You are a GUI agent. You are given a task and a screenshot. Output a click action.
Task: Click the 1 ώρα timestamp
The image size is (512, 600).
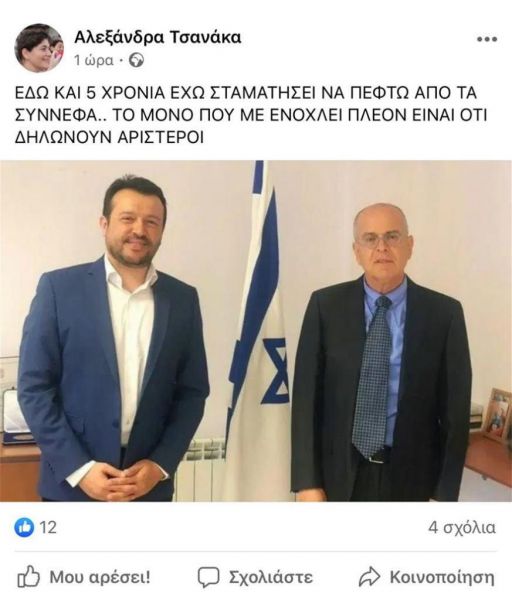(94, 60)
